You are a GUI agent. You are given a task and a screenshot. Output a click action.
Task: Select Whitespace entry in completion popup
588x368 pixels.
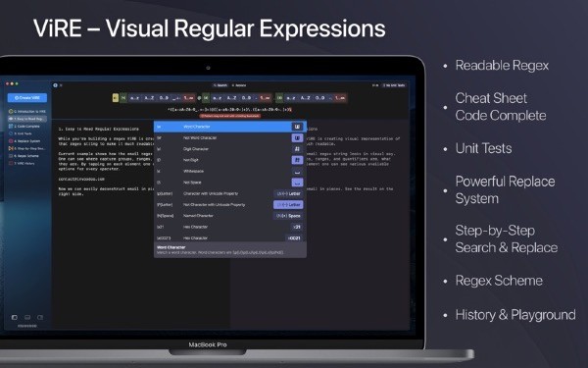(x=230, y=171)
